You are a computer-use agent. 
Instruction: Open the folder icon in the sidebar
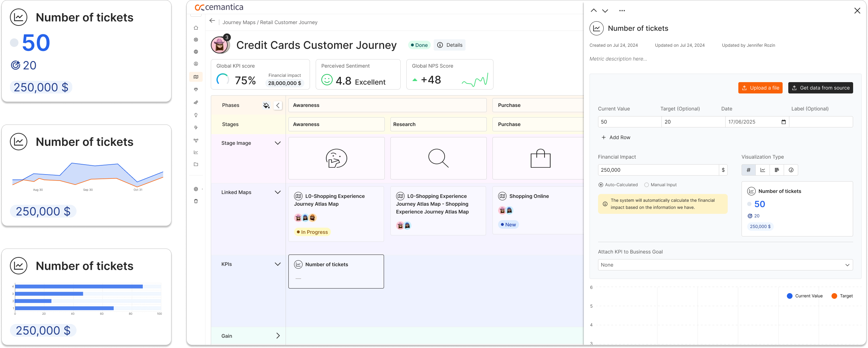point(196,164)
